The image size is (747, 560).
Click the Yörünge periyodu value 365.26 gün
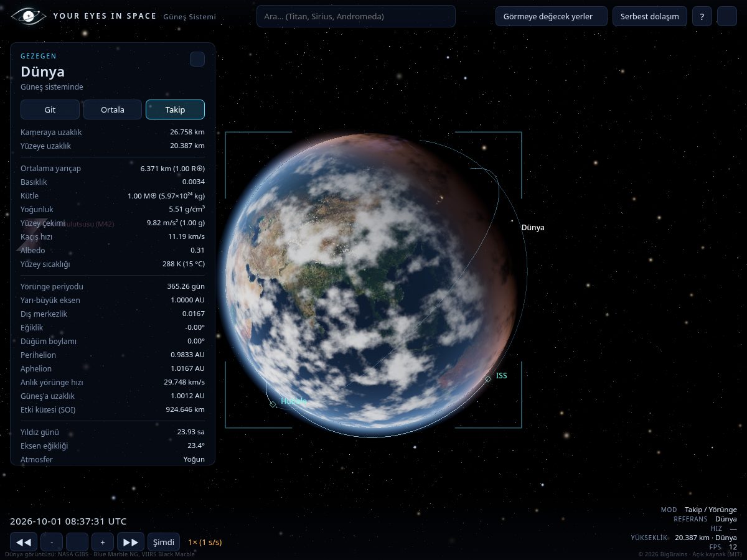click(186, 286)
